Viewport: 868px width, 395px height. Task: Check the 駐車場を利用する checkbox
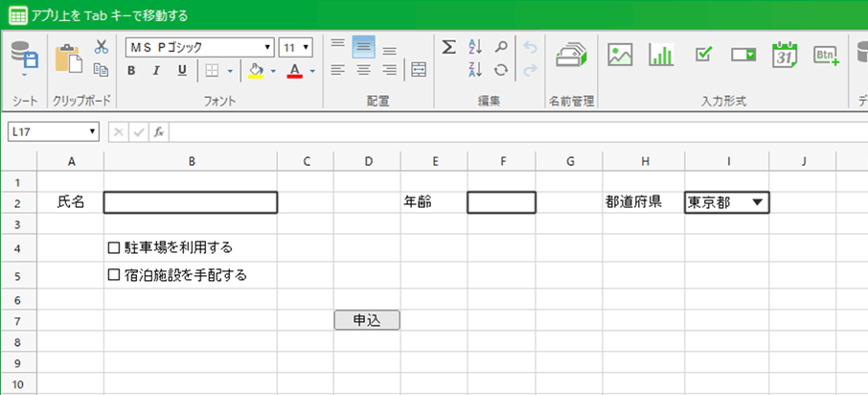pos(114,247)
